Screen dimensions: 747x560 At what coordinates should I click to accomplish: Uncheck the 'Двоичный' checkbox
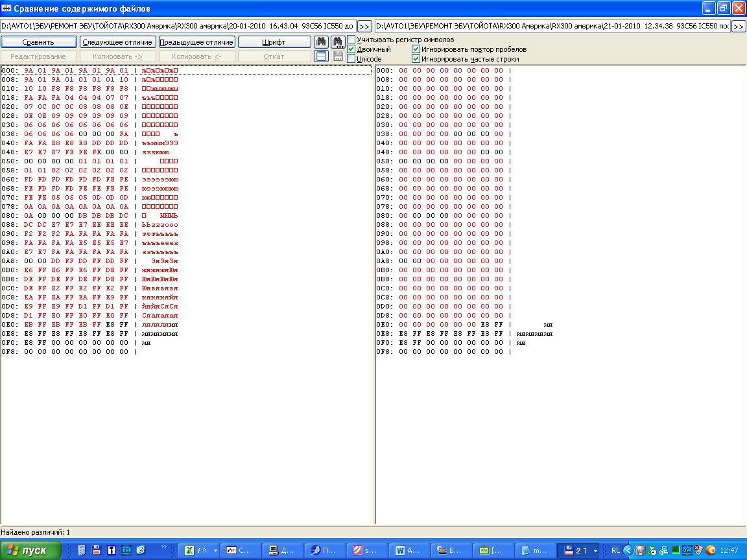[x=351, y=49]
